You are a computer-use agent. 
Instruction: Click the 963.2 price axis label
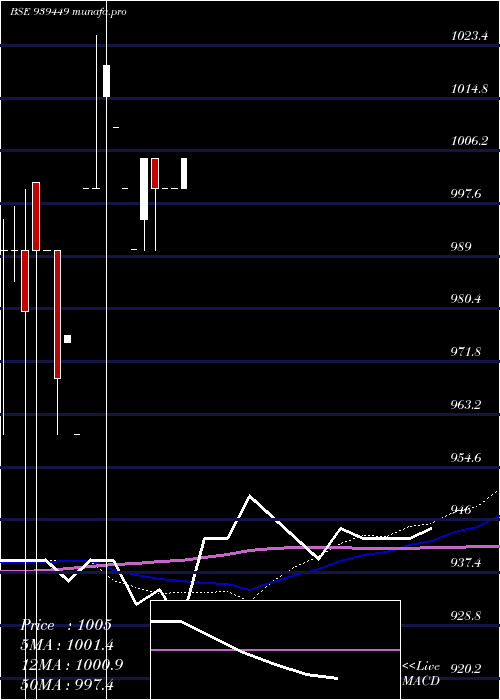(466, 404)
